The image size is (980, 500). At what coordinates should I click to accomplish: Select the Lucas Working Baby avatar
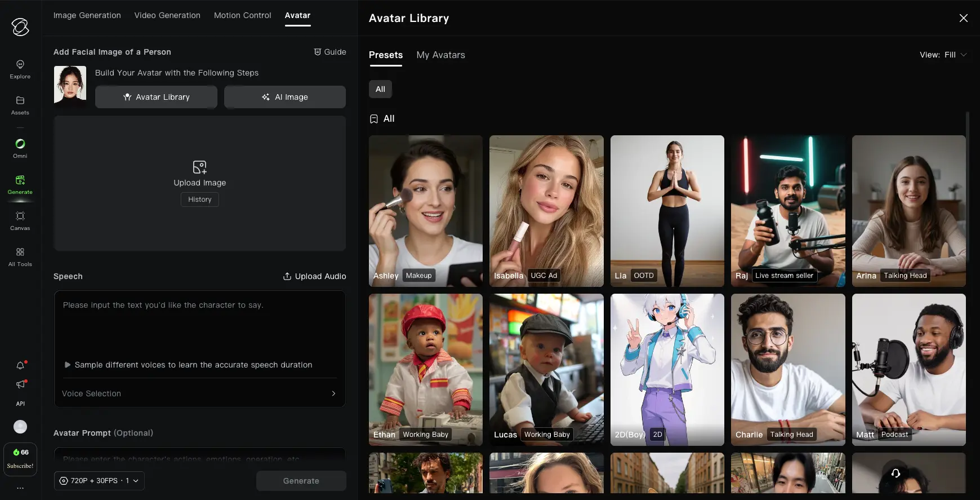[x=546, y=370]
